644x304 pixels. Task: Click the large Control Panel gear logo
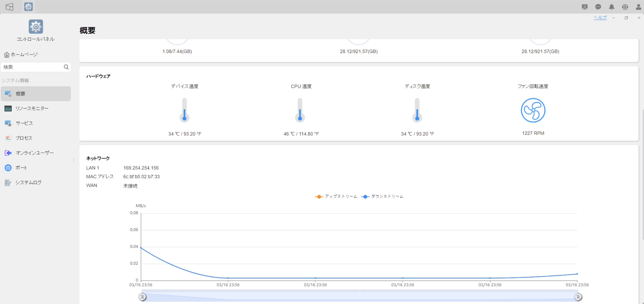36,27
